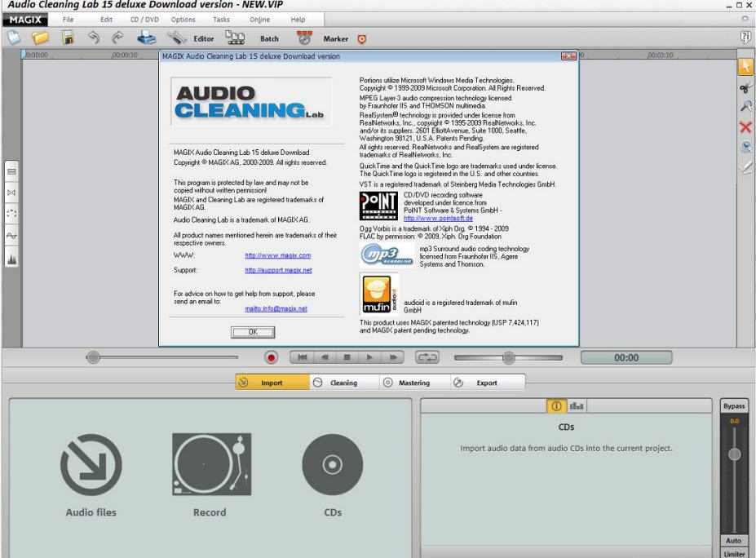Toggle the Auto volume button

click(x=734, y=541)
